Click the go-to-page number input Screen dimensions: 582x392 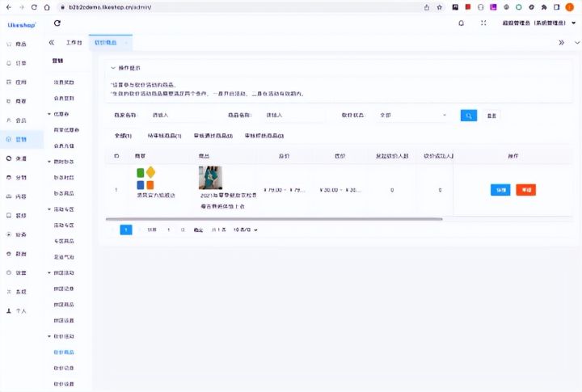(169, 230)
